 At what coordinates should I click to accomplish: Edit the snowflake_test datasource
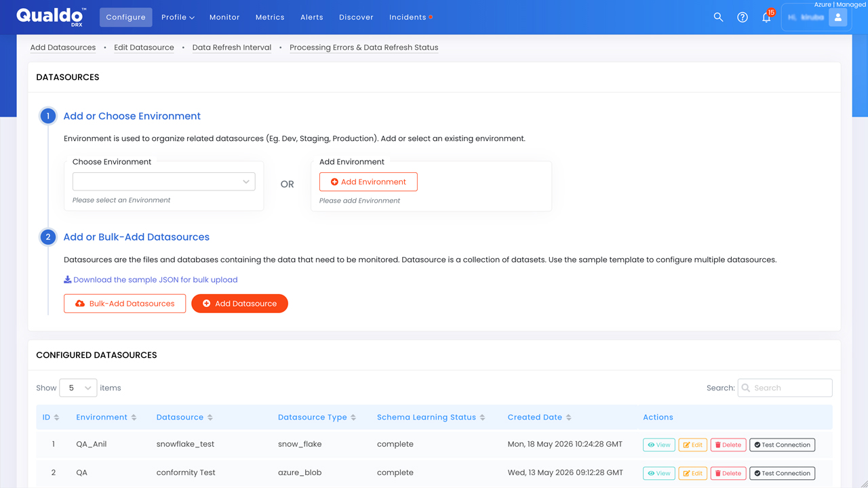point(693,445)
